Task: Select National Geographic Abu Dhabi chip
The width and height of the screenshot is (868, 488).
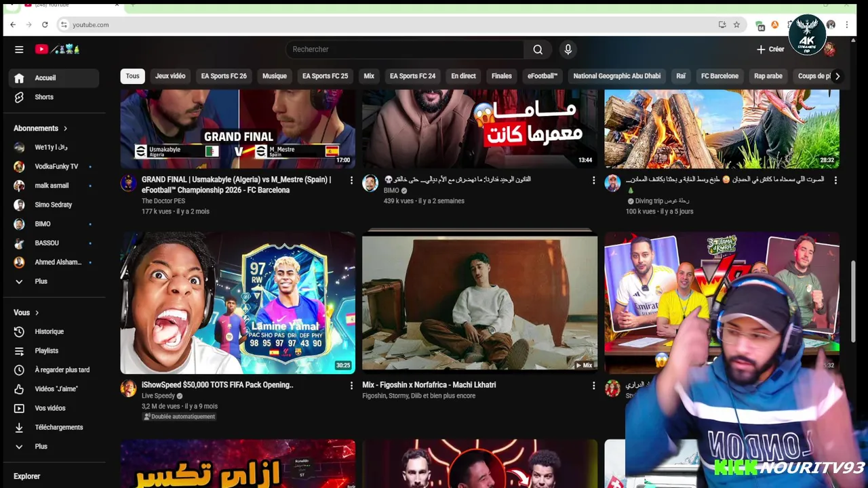Action: pyautogui.click(x=617, y=76)
